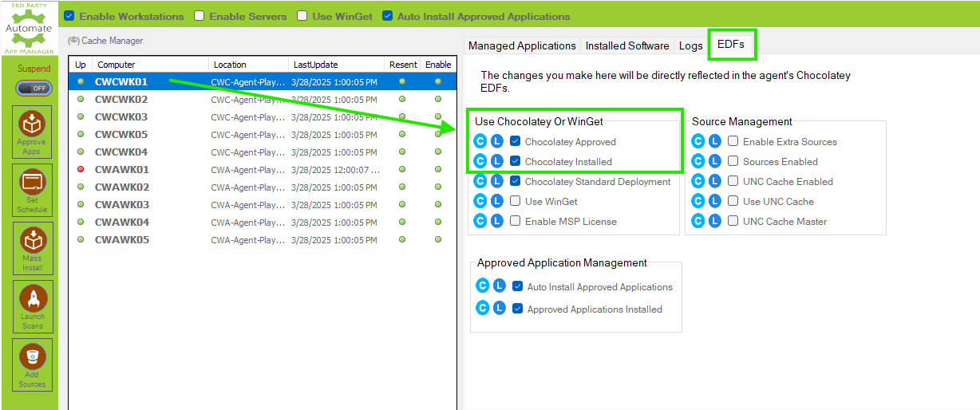Open the Set Schedule sidebar icon
Viewport: 980px width, 410px height.
click(x=33, y=189)
